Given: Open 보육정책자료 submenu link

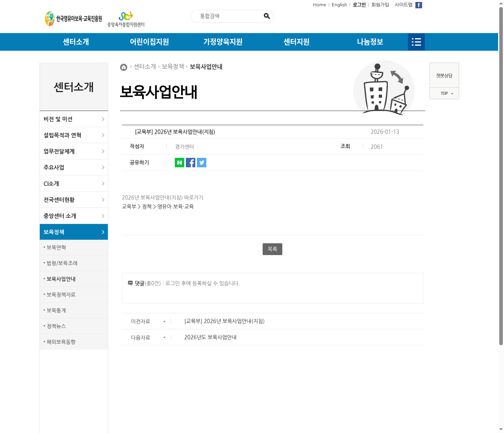Looking at the screenshot, I should pos(61,294).
